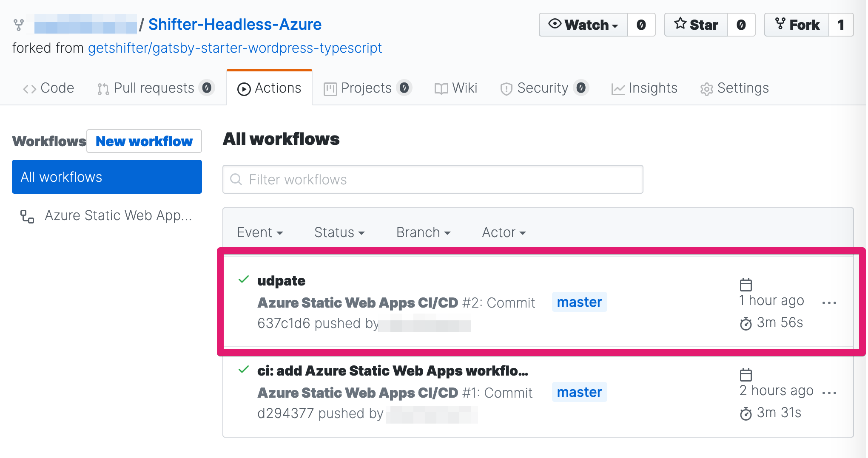The image size is (868, 458).
Task: Click the stopwatch icon beside 3m 56s
Action: tap(746, 323)
